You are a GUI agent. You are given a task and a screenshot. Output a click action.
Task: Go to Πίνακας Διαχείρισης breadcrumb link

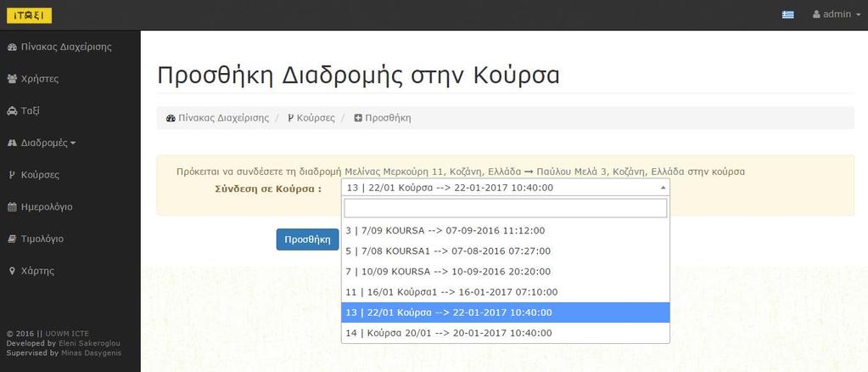tap(224, 118)
